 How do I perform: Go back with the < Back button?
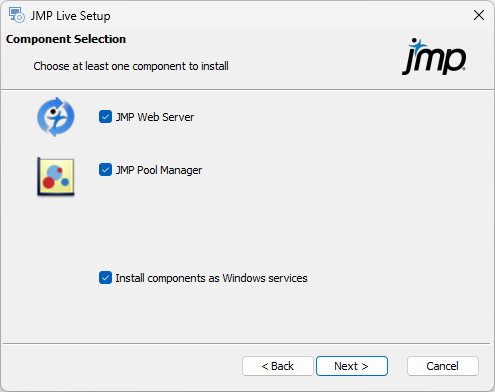278,366
